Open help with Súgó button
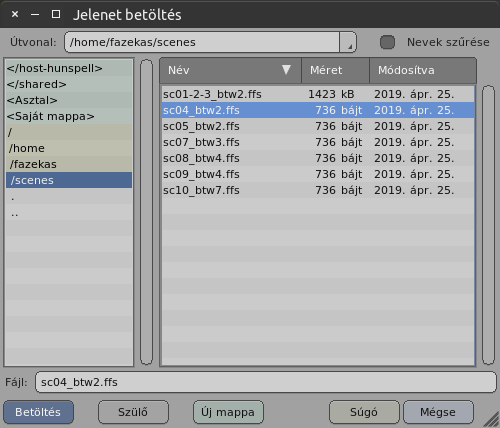The width and height of the screenshot is (500, 428). coord(364,412)
